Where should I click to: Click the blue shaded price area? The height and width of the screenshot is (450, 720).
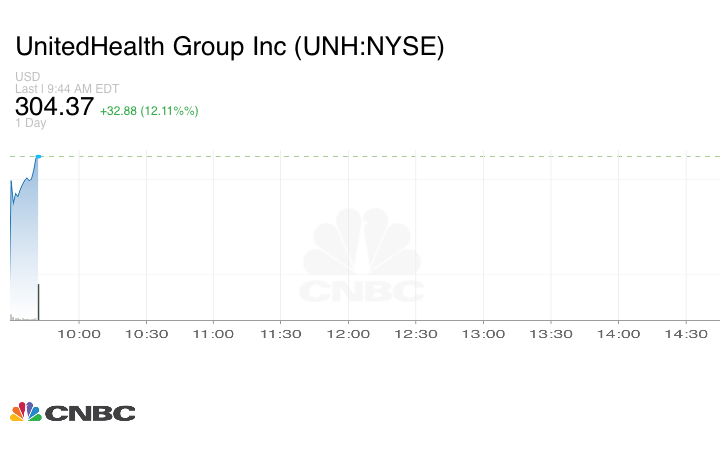coord(25,250)
